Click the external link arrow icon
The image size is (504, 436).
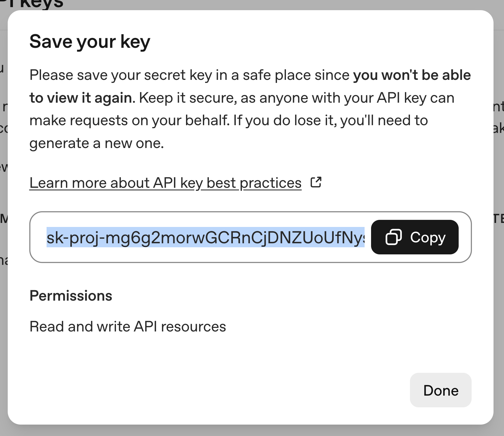click(x=316, y=182)
